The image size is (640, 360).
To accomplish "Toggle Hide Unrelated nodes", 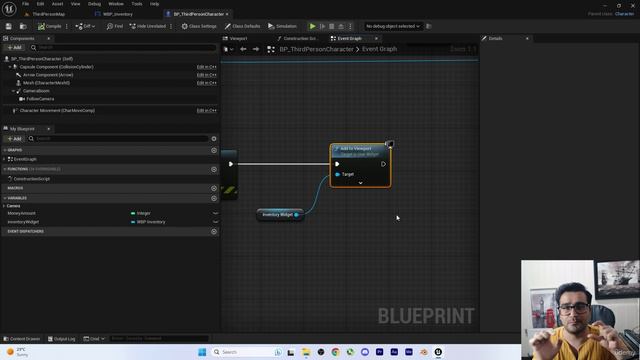I will (148, 26).
